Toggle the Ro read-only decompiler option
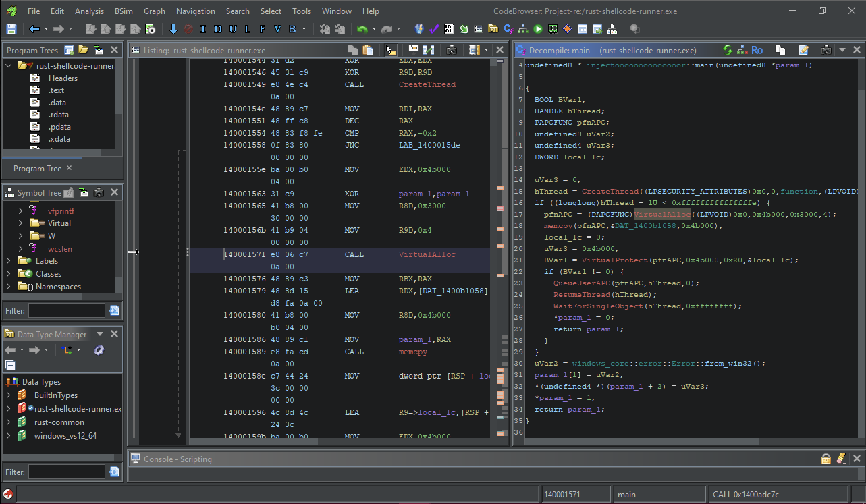The width and height of the screenshot is (866, 504). click(x=757, y=50)
